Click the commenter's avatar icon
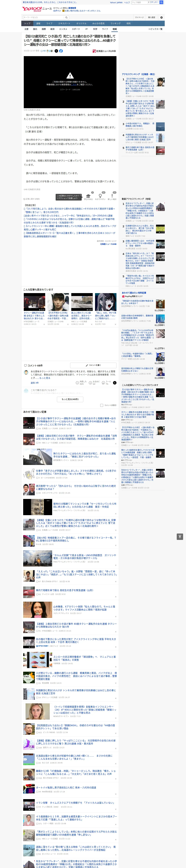 tap(26, 372)
